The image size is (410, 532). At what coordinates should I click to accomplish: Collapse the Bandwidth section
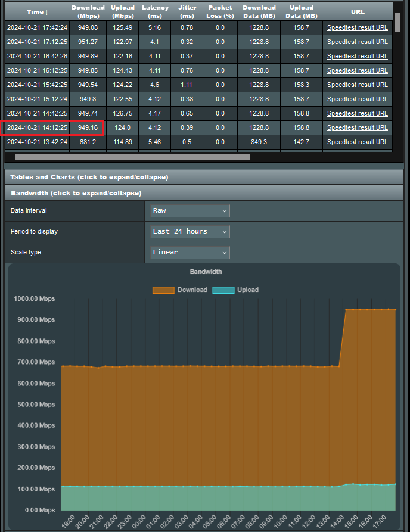pyautogui.click(x=76, y=193)
